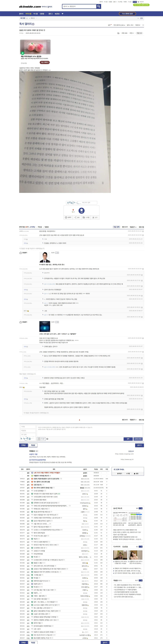The height and width of the screenshot is (644, 163).
Task: Open the 인물갤 navigation tab
Action: click(42, 14)
